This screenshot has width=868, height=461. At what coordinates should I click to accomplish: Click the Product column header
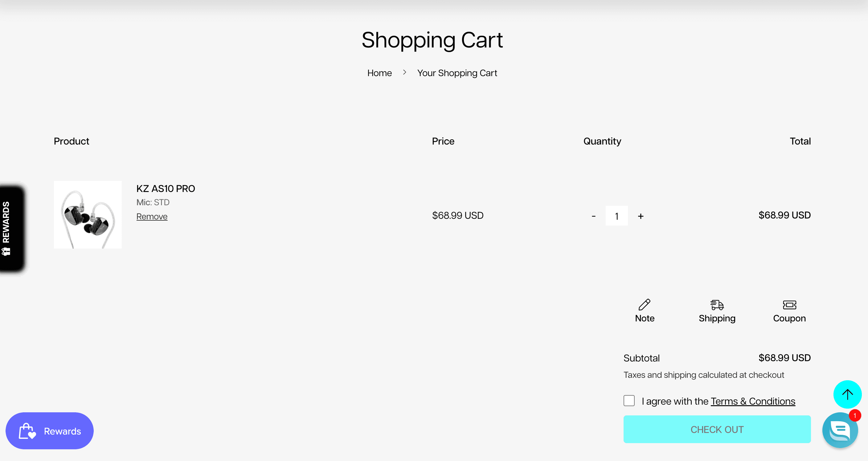pos(72,141)
